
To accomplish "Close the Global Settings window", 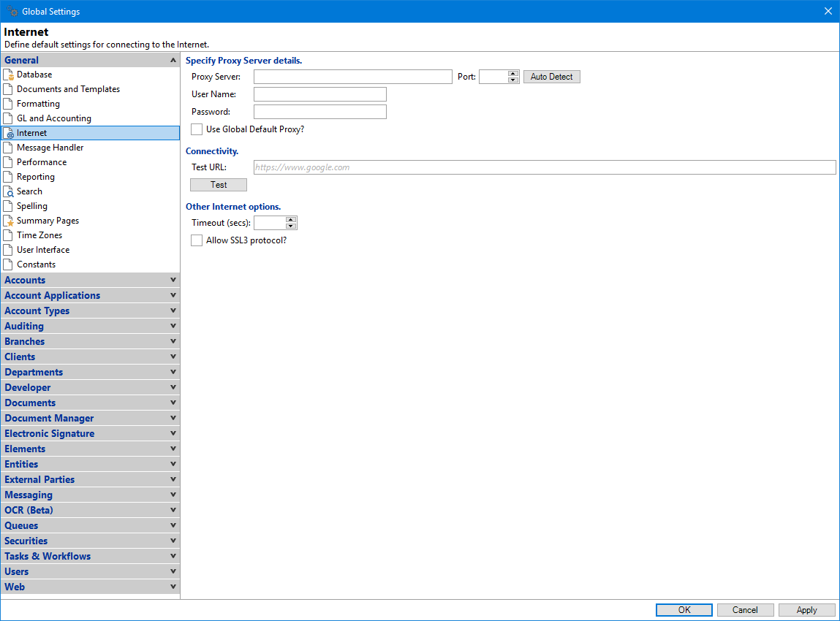I will point(828,11).
